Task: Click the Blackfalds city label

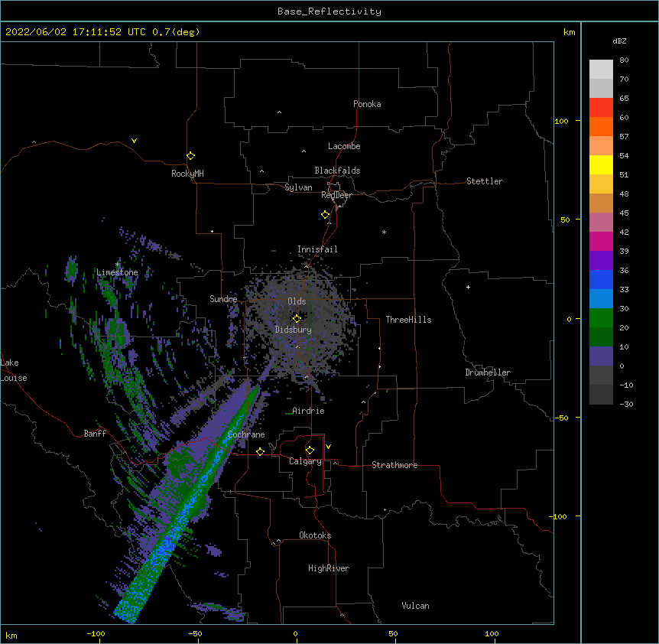Action: (337, 171)
